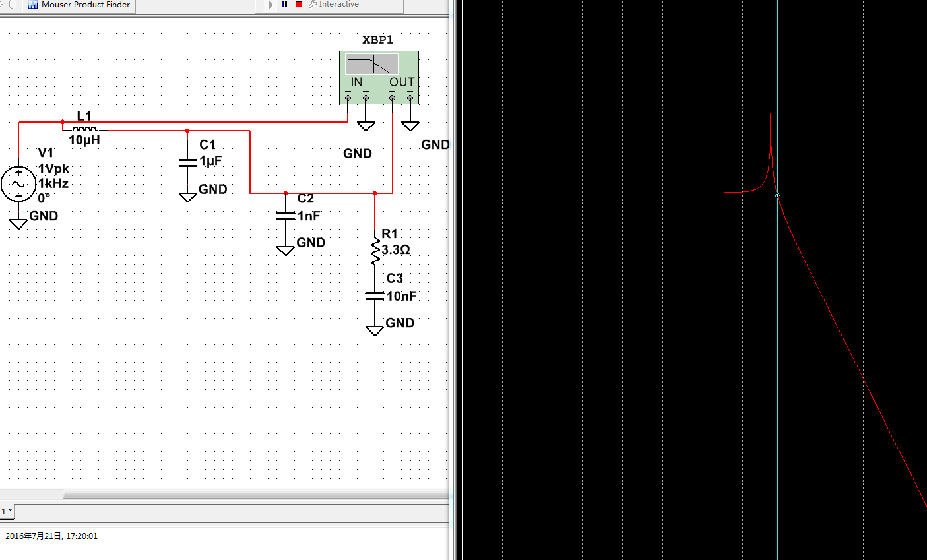Select the ground symbol on XBP1 IN minus

pos(366,126)
